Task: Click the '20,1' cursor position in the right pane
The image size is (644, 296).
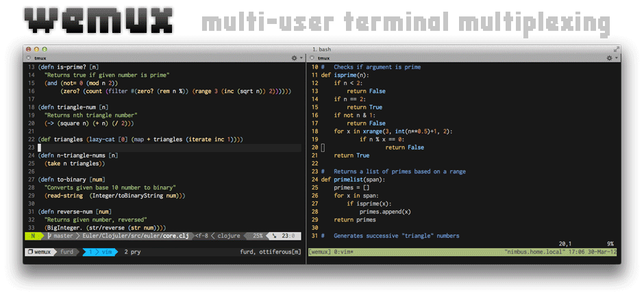Action: click(x=565, y=244)
